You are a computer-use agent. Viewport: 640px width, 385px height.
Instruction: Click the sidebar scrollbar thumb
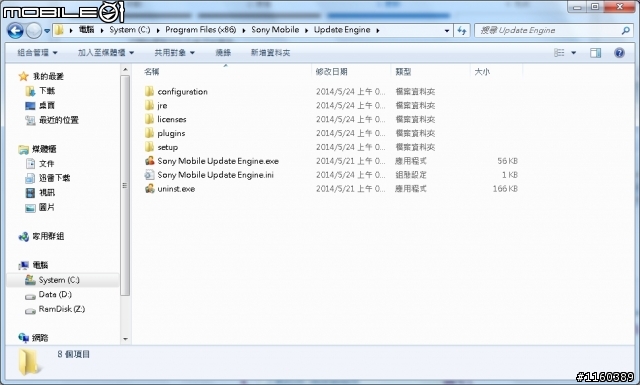pos(125,186)
